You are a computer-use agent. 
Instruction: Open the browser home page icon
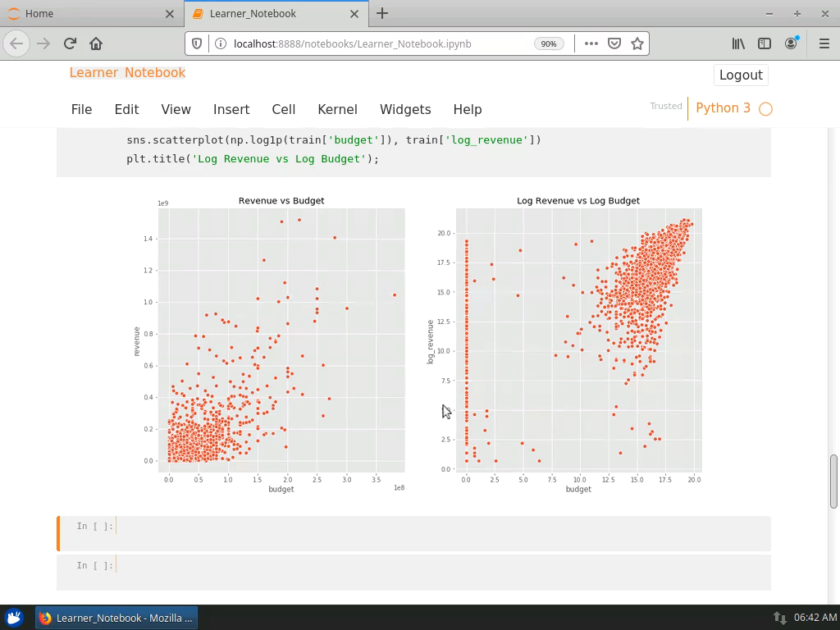pos(96,43)
